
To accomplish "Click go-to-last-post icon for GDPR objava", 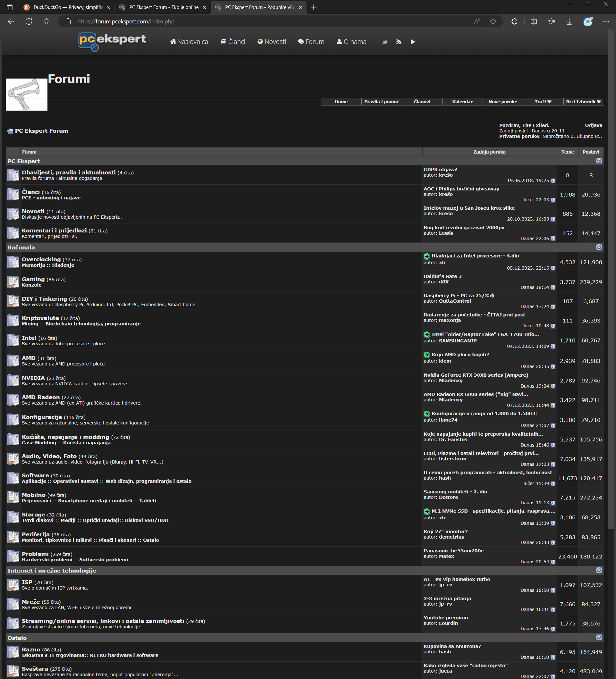I will 553,181.
